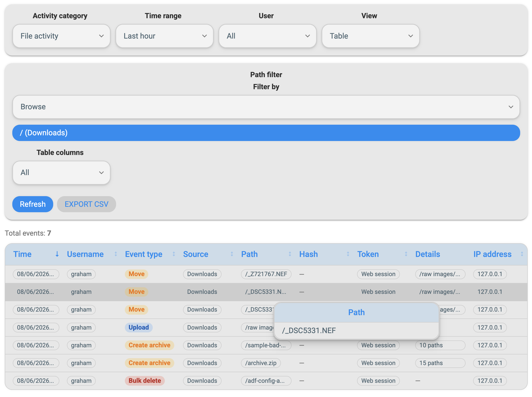The image size is (532, 397).
Task: Click the graham username in the Upload row
Action: pyautogui.click(x=81, y=327)
